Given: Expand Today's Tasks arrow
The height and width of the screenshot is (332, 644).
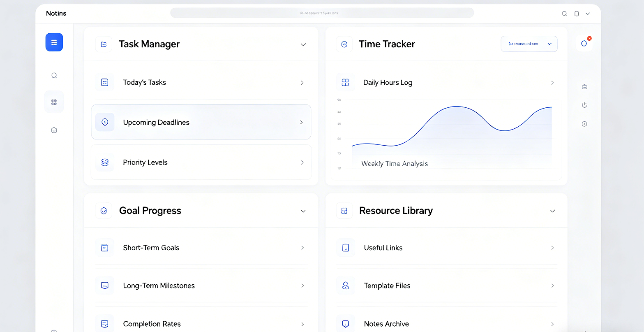Looking at the screenshot, I should pyautogui.click(x=302, y=83).
